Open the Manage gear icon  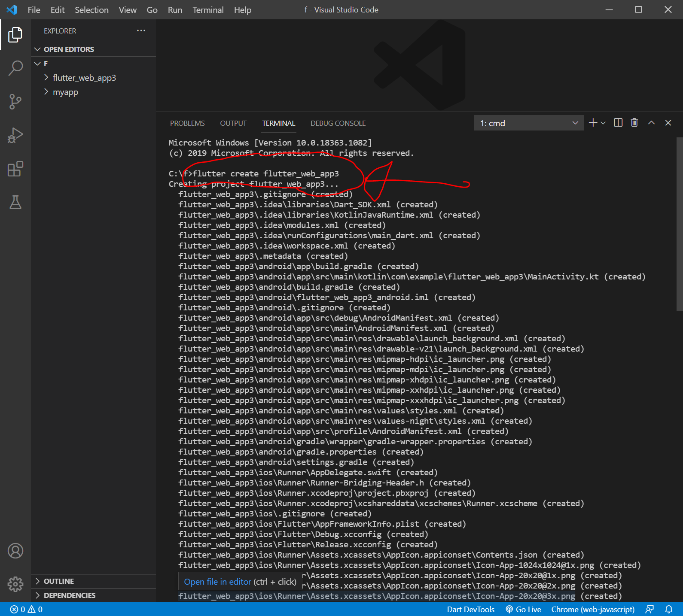[15, 584]
